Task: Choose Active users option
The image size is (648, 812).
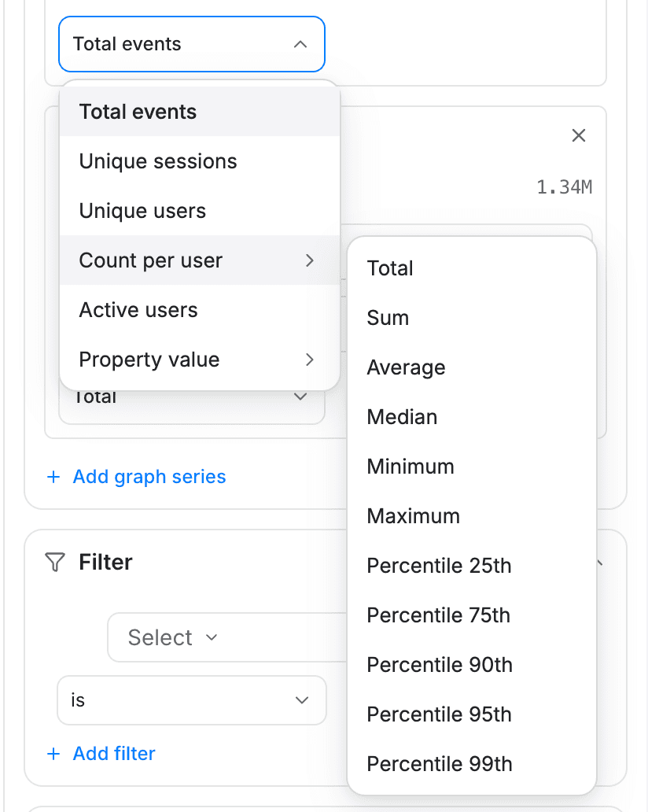Action: coord(200,310)
